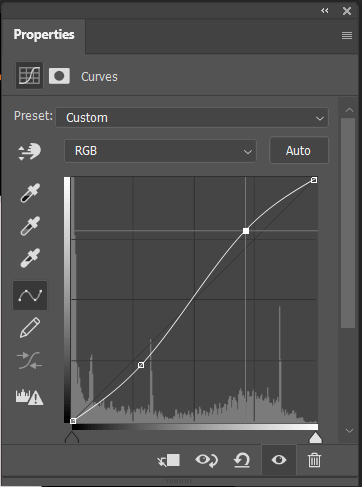
Task: Select the layer mask icon
Action: [59, 76]
